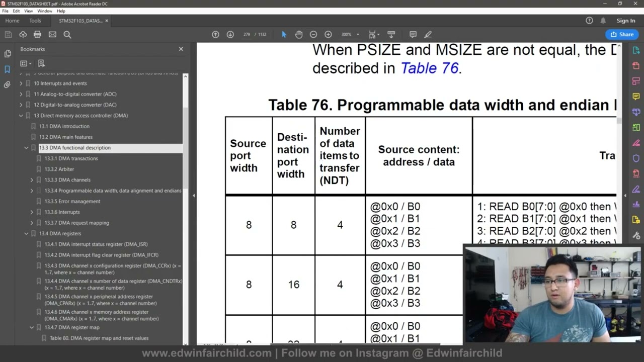This screenshot has width=644, height=362.
Task: Add new bookmark icon in Bookmarks panel
Action: click(x=41, y=63)
